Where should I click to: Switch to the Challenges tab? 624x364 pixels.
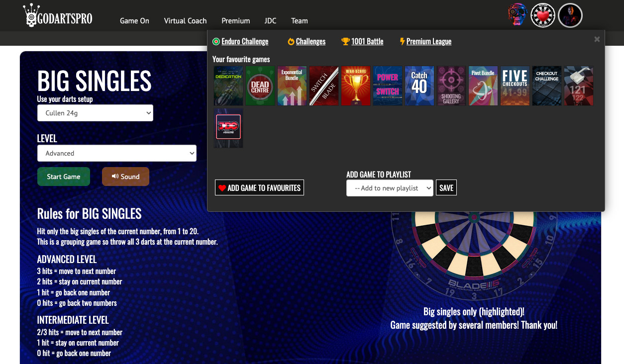coord(311,41)
